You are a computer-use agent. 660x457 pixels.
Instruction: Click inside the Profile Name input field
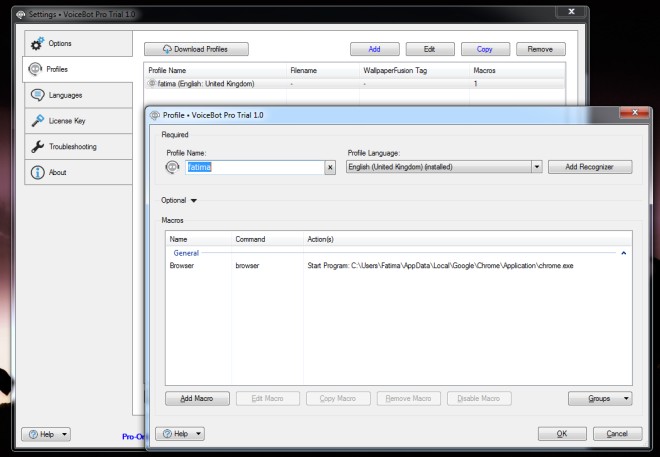[255, 167]
